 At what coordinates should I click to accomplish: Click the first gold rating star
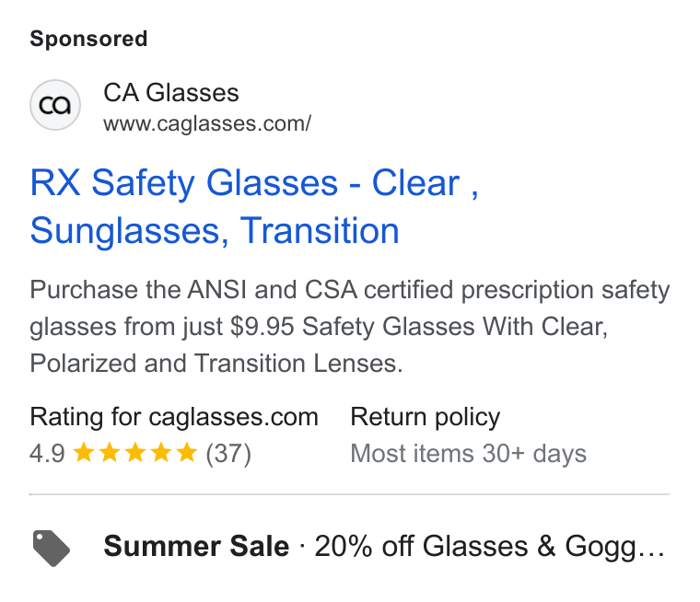pyautogui.click(x=84, y=453)
